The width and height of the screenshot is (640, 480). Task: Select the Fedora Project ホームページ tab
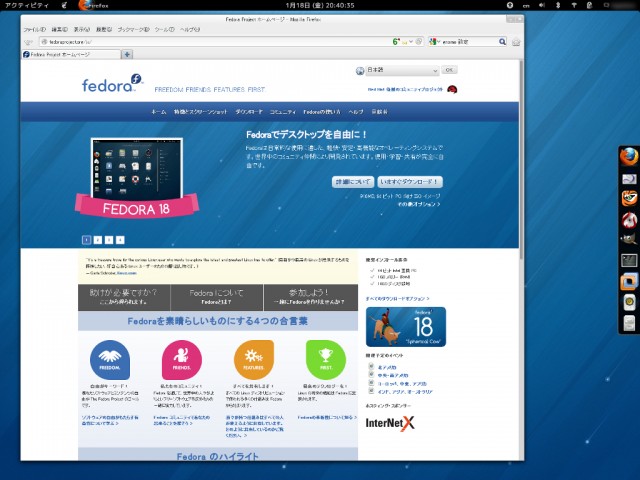tap(71, 54)
